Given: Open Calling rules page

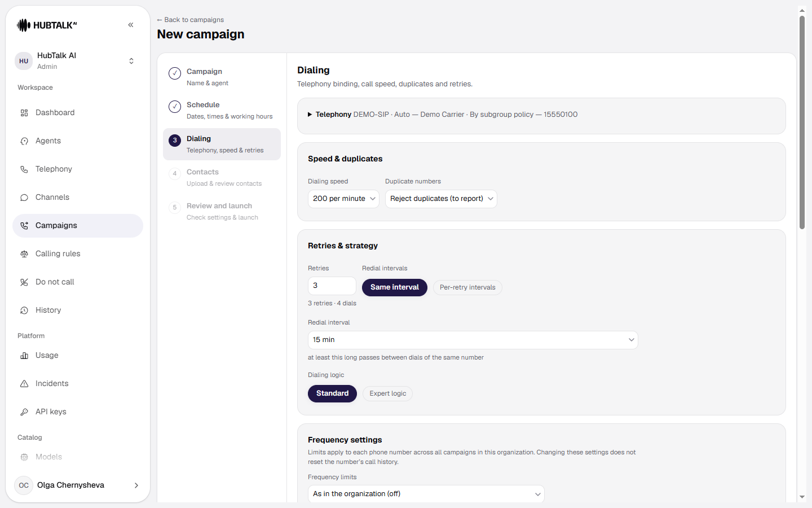Looking at the screenshot, I should tap(78, 254).
